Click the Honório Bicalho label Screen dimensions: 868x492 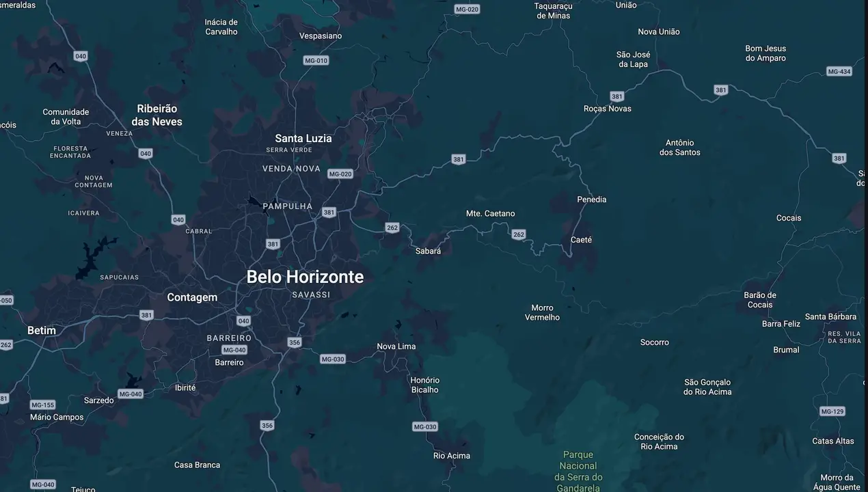[x=425, y=385]
